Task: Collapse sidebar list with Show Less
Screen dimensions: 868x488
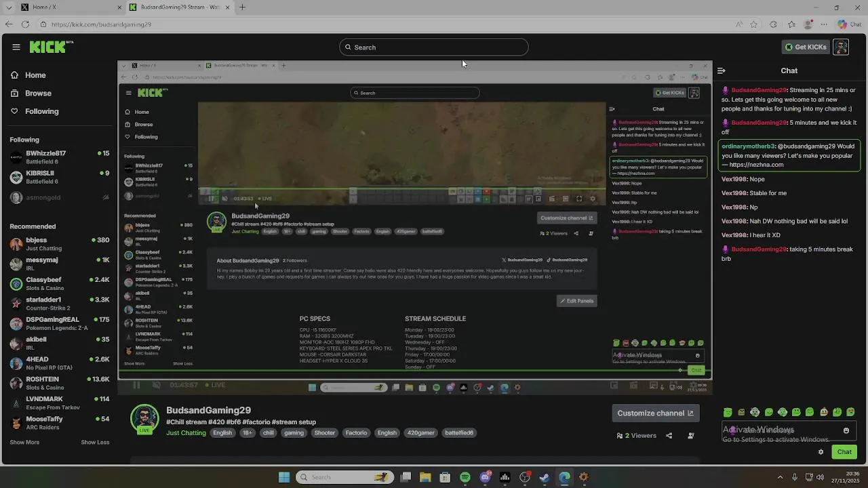Action: click(x=95, y=443)
